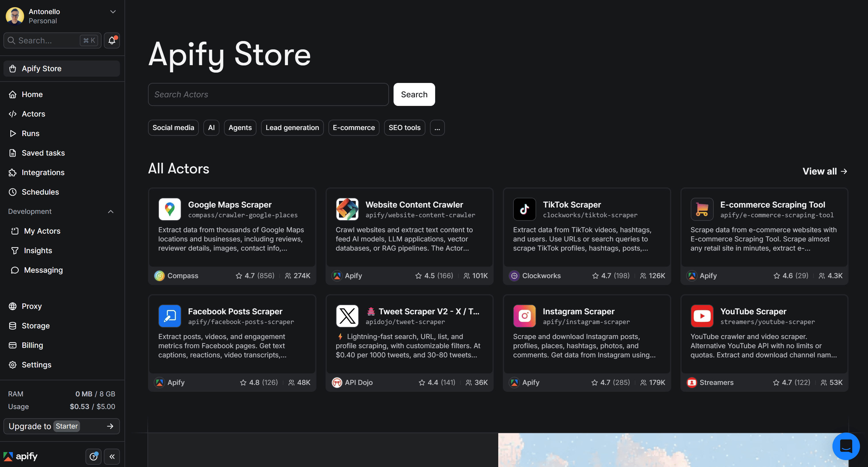Screen dimensions: 868x467
Task: Open more category filters with the ellipsis
Action: [437, 127]
